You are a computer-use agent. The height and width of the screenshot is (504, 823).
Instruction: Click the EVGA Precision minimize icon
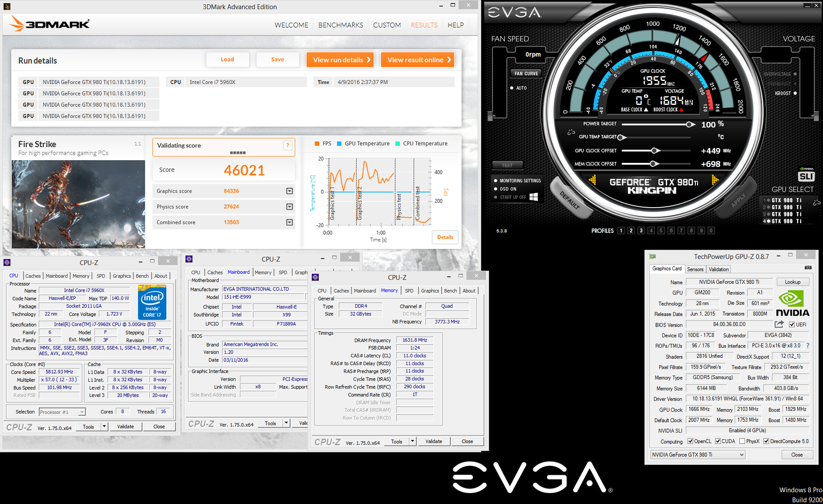pos(807,5)
